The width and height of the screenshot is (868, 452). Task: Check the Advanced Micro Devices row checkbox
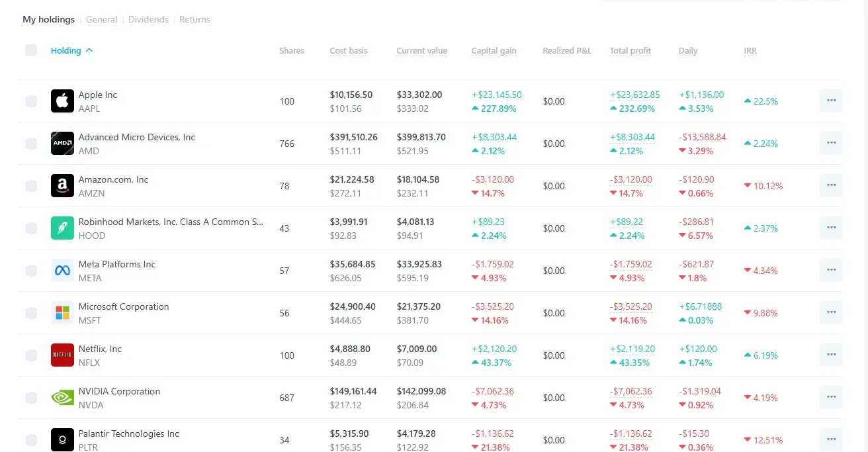[x=31, y=144]
